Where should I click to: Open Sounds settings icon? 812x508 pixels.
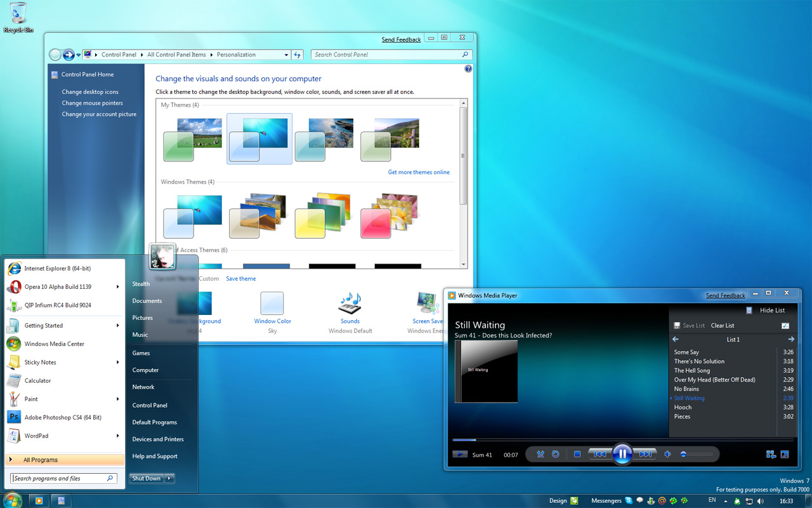point(350,304)
